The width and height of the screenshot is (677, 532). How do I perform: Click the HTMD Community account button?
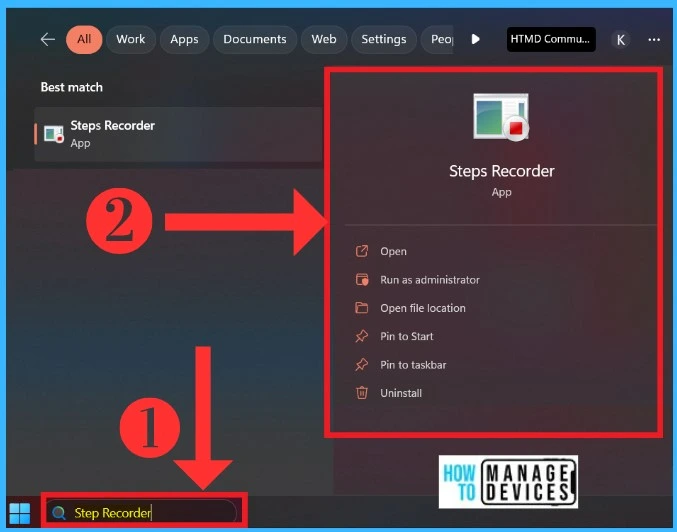551,39
